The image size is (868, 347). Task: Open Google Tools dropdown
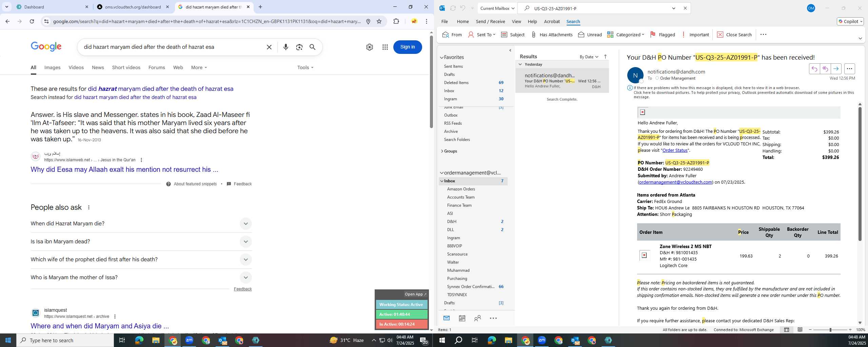tap(305, 67)
